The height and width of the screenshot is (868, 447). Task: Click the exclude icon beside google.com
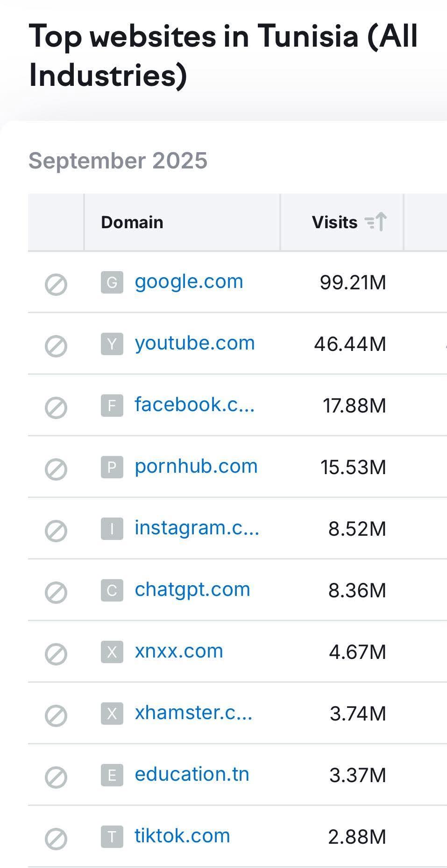56,284
